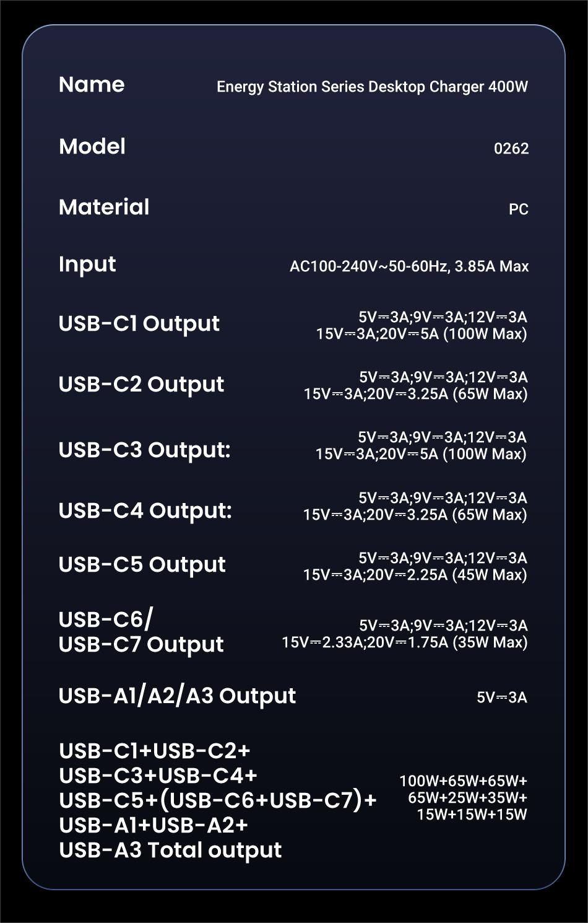Viewport: 588px width, 923px height.
Task: Click the USB-C3 Output label
Action: (x=144, y=450)
